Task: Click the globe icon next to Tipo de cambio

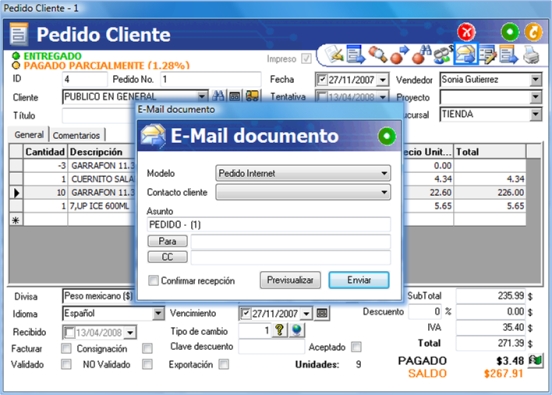Action: [297, 330]
